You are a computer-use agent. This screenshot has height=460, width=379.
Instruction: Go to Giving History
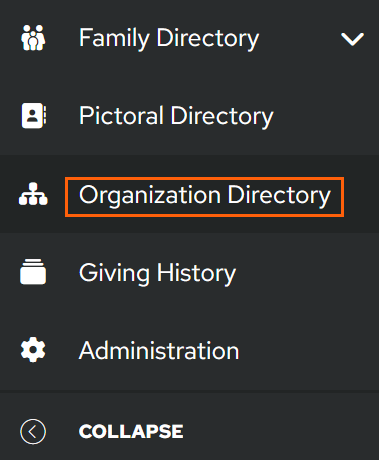[189, 272]
